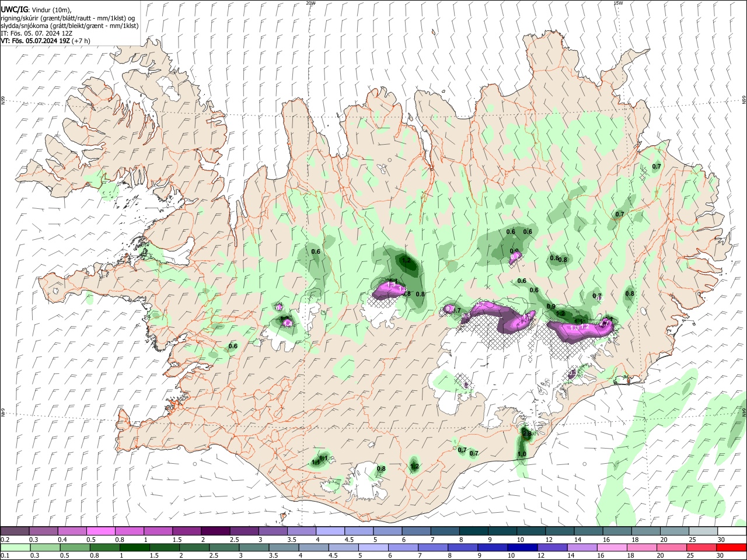Click the '1.0' value below the 2.8 label

522,454
